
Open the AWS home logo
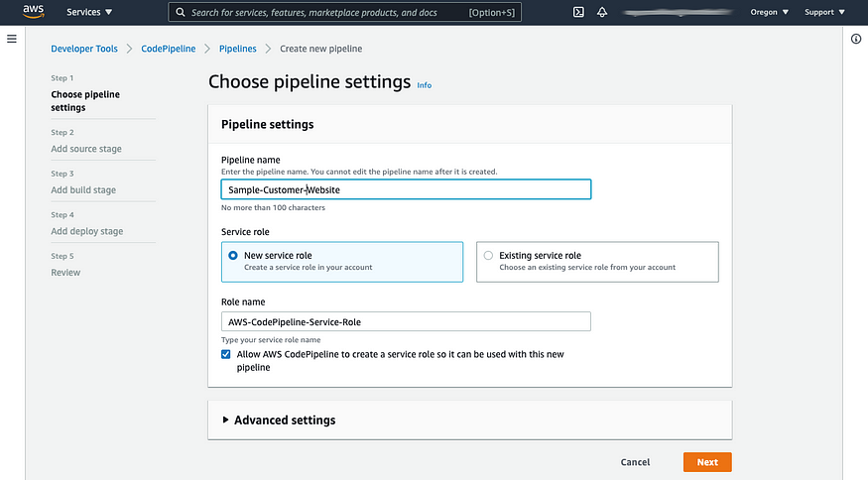click(x=33, y=12)
